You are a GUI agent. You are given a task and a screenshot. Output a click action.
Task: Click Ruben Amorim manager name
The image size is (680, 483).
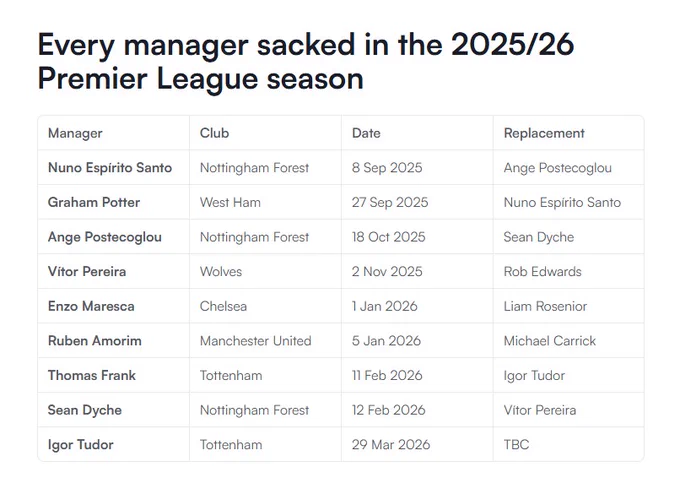95,341
